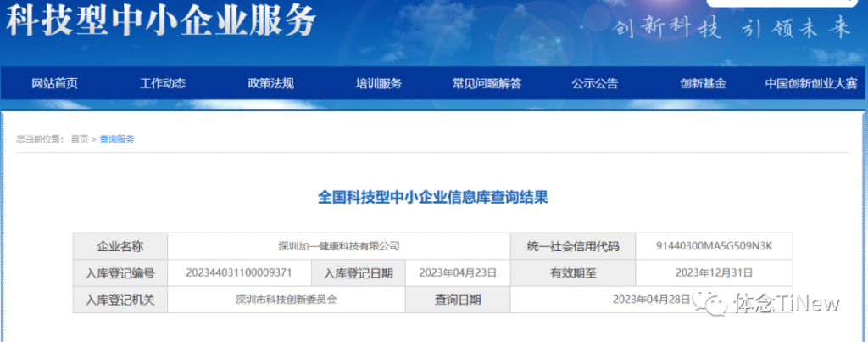This screenshot has height=342, width=868.
Task: Click the 入库登记机关 label cell
Action: pyautogui.click(x=120, y=300)
